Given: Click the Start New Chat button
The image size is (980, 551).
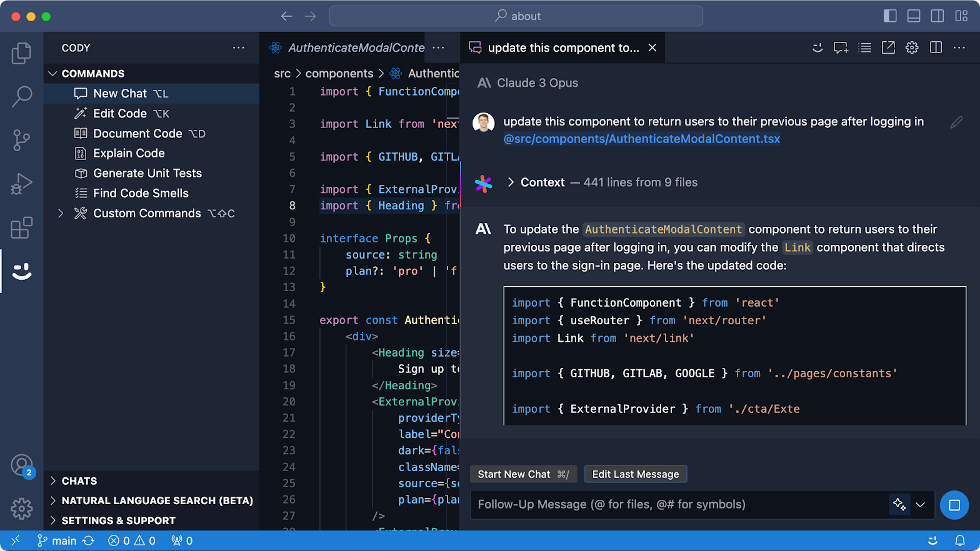Looking at the screenshot, I should click(x=523, y=474).
